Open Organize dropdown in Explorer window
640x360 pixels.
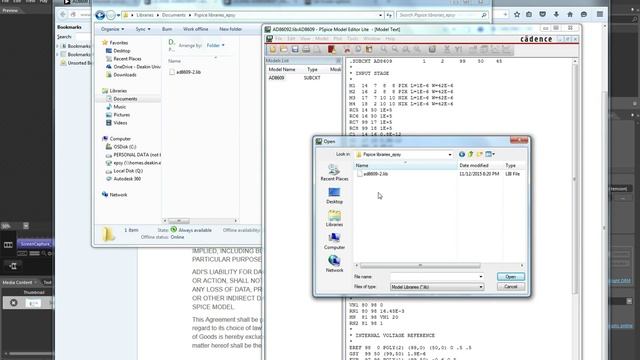point(113,29)
